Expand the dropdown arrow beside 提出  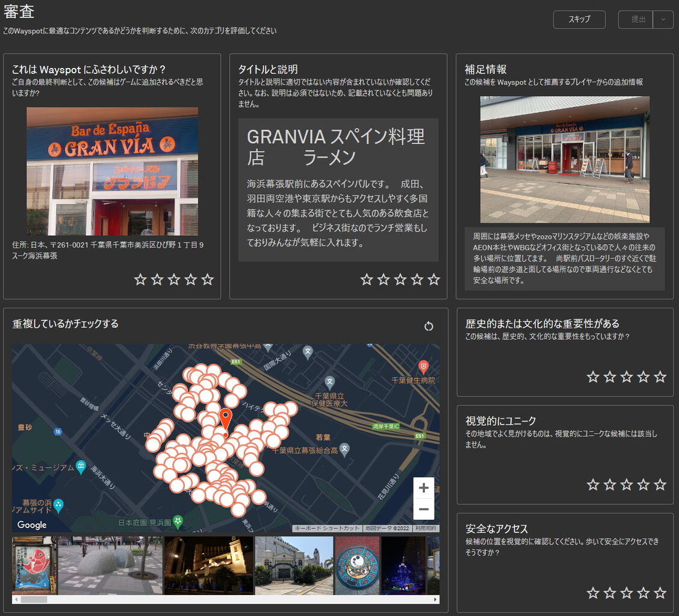point(663,19)
